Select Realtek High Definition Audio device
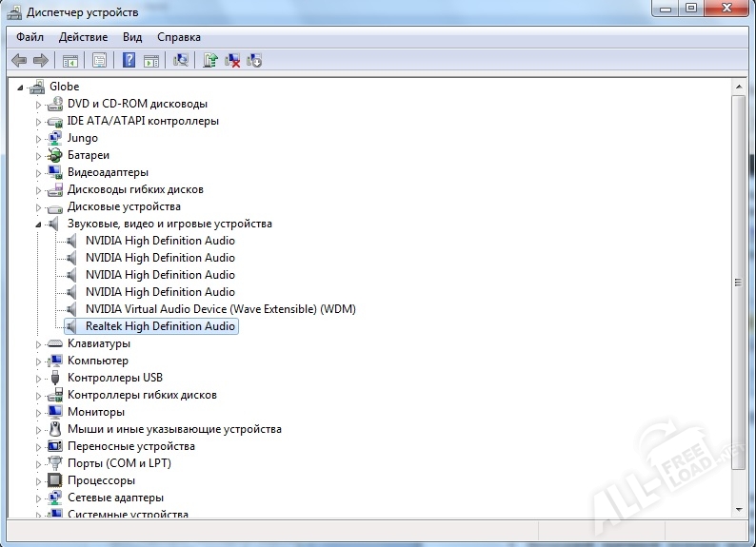The width and height of the screenshot is (756, 547). point(160,326)
